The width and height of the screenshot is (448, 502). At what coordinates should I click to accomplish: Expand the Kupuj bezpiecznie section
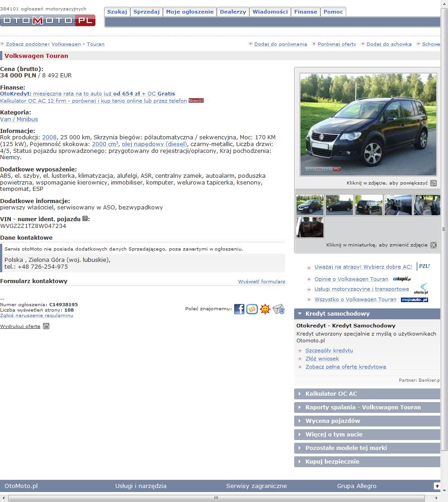point(367,461)
